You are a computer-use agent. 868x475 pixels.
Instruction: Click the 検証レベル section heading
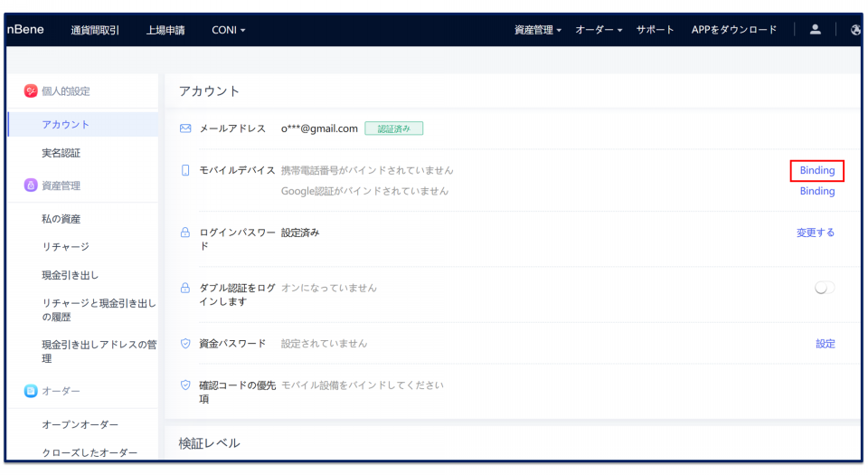pyautogui.click(x=209, y=443)
